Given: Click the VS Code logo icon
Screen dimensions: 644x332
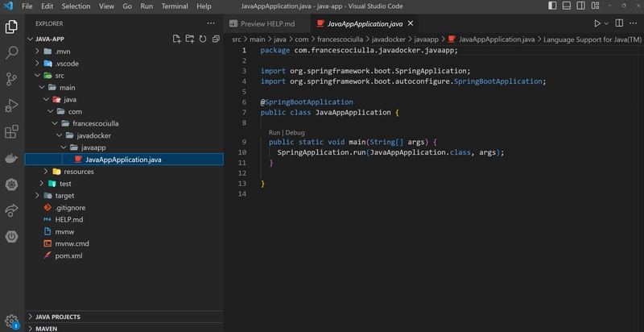Looking at the screenshot, I should [x=8, y=6].
